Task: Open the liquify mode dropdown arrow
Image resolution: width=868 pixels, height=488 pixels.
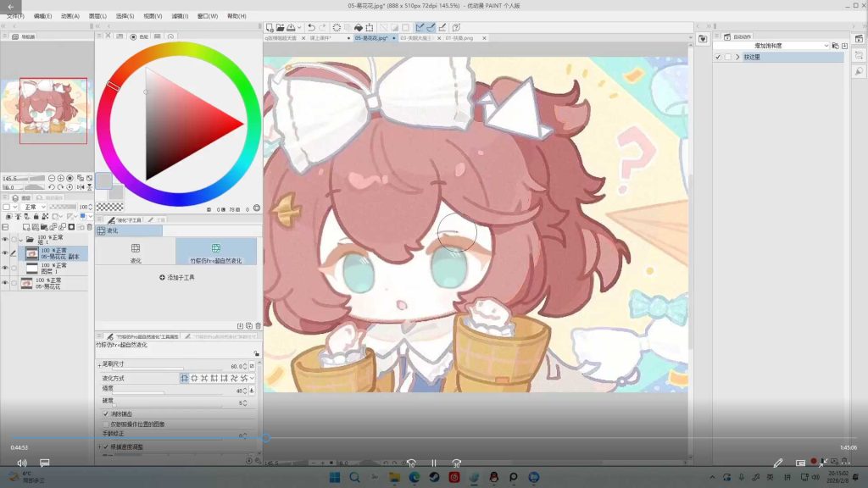Action: [253, 378]
